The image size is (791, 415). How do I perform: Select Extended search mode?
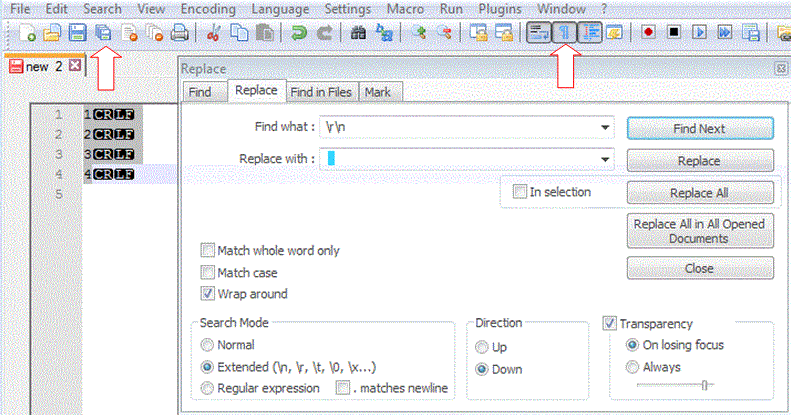coord(207,367)
